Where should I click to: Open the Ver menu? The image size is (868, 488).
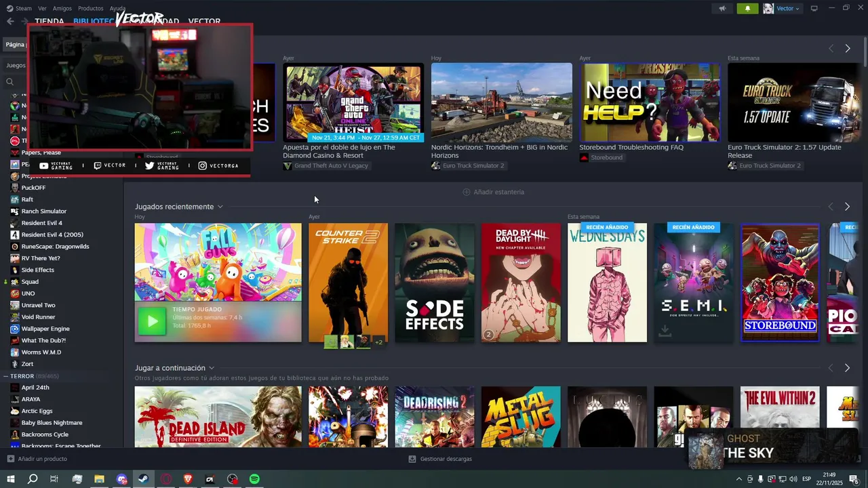[42, 8]
